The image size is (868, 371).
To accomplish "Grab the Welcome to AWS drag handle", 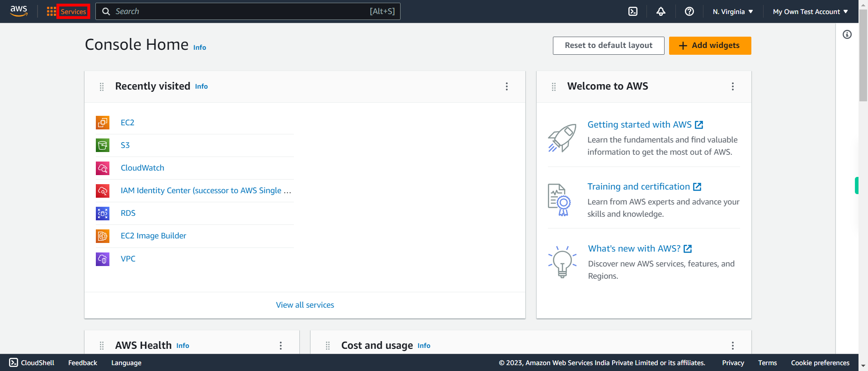I will 554,86.
